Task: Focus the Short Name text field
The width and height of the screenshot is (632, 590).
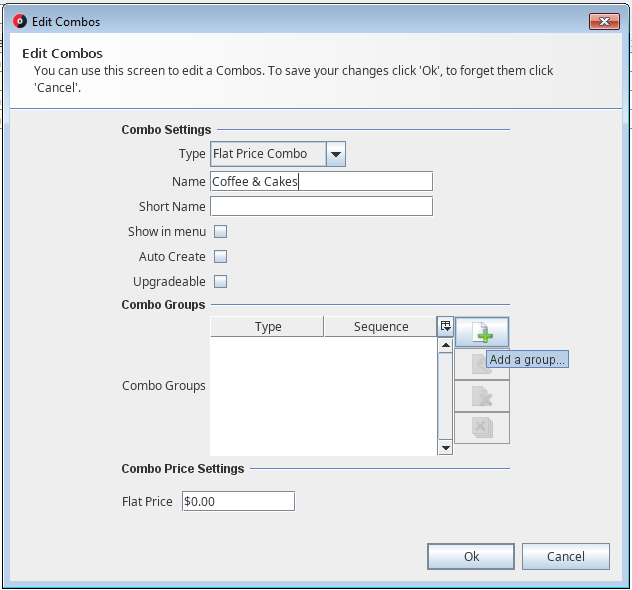Action: pos(321,206)
